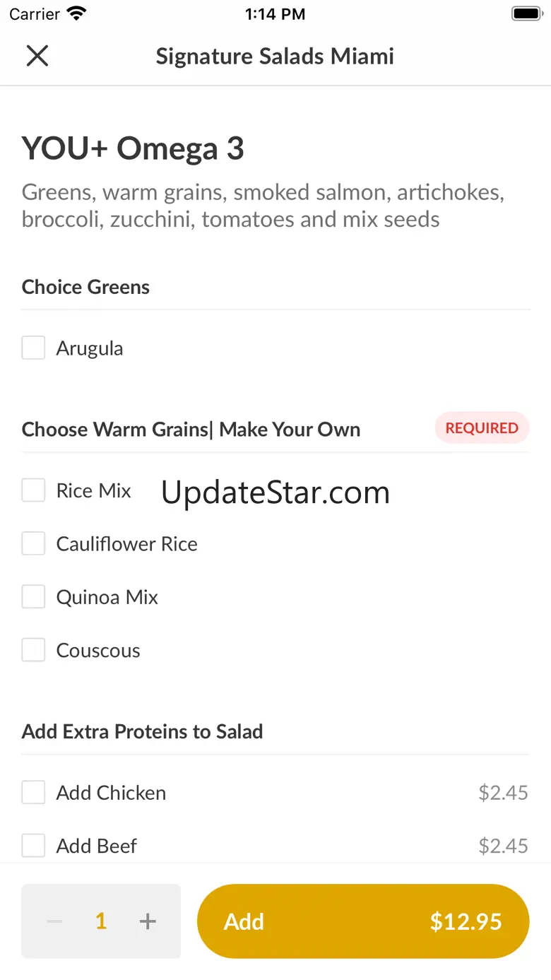This screenshot has height=980, width=551.
Task: Tap the quantity number 1
Action: (101, 921)
